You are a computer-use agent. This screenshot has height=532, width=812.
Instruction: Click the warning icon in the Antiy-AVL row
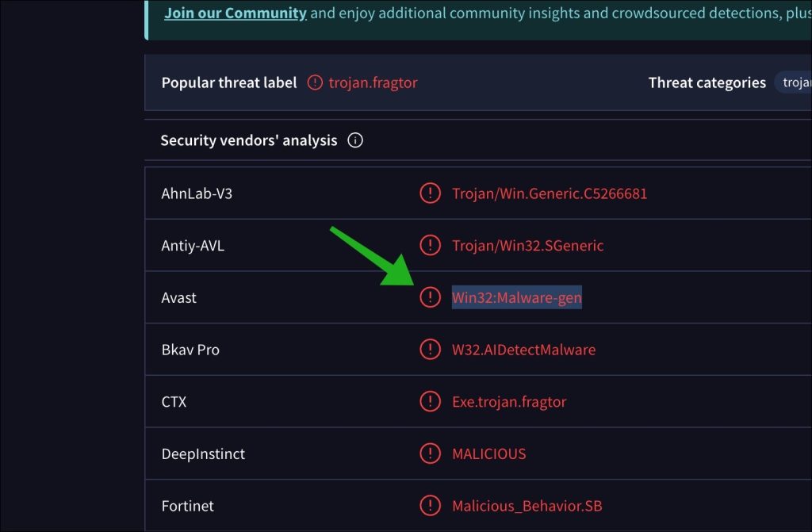pyautogui.click(x=430, y=245)
